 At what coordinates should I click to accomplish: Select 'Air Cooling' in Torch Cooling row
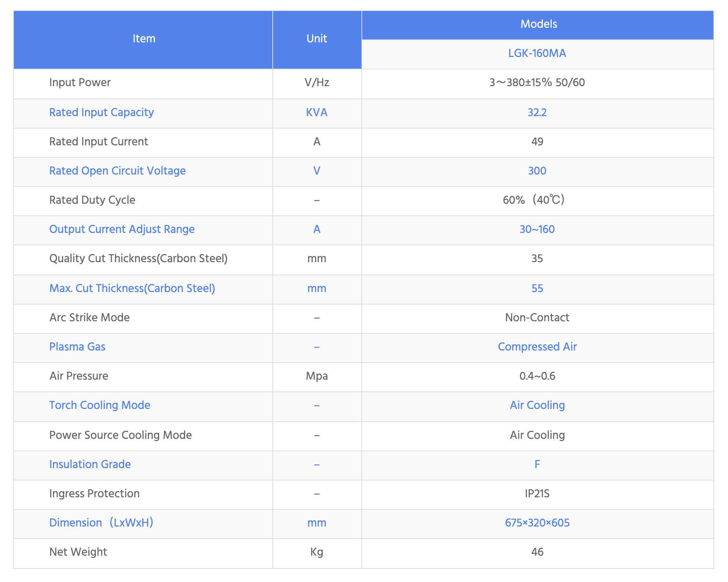coord(537,405)
